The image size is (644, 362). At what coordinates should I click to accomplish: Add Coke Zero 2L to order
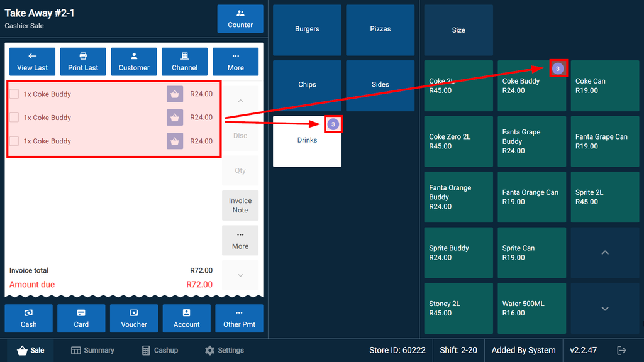click(458, 141)
